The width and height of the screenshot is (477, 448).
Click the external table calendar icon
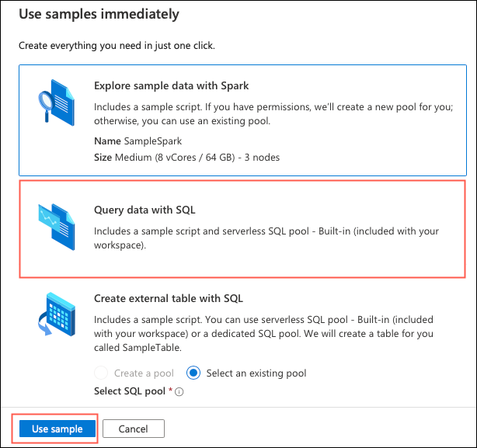coord(57,314)
